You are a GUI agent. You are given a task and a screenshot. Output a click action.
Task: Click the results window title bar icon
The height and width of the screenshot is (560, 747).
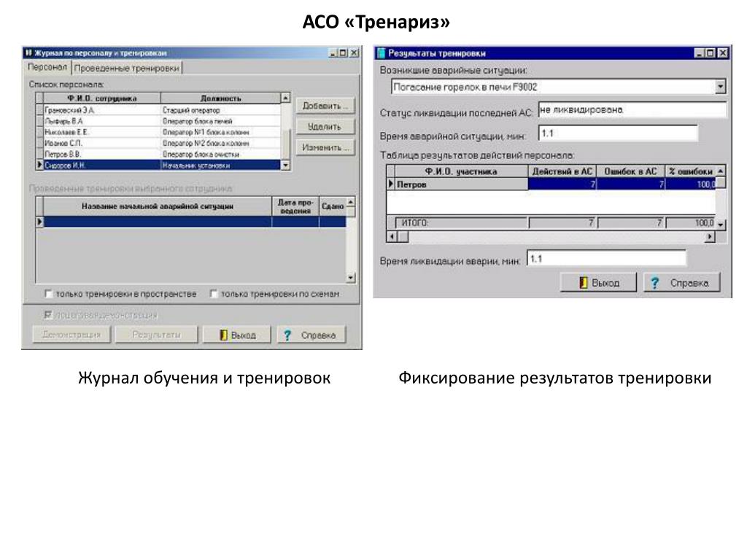click(x=381, y=52)
